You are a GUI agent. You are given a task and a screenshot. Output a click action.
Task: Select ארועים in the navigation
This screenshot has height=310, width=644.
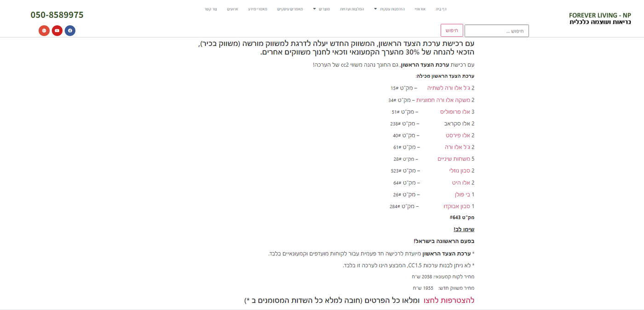pyautogui.click(x=232, y=9)
